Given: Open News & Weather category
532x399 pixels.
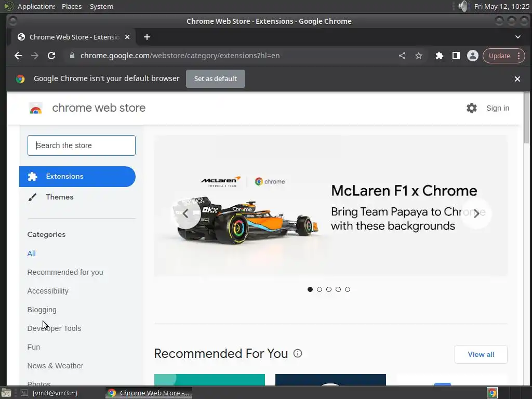Looking at the screenshot, I should point(55,365).
